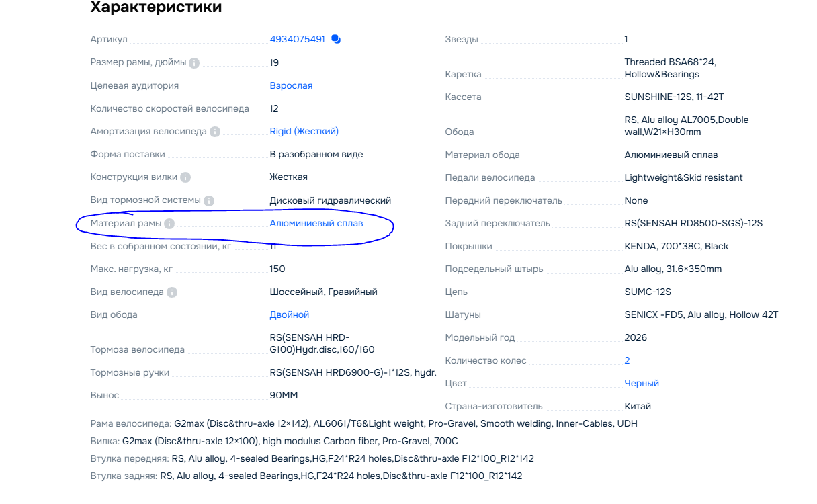Open info icon for Вид тормозной системы
This screenshot has width=817, height=504.
click(x=209, y=200)
